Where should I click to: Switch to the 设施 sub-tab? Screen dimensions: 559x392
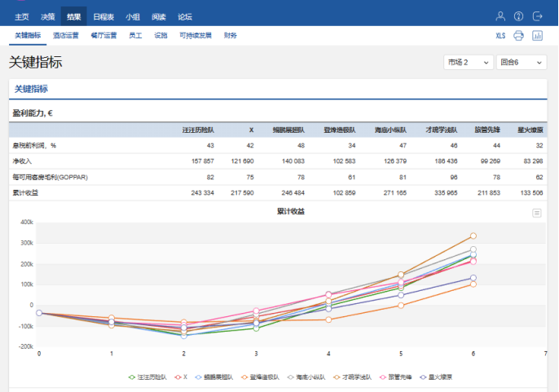[x=161, y=35]
